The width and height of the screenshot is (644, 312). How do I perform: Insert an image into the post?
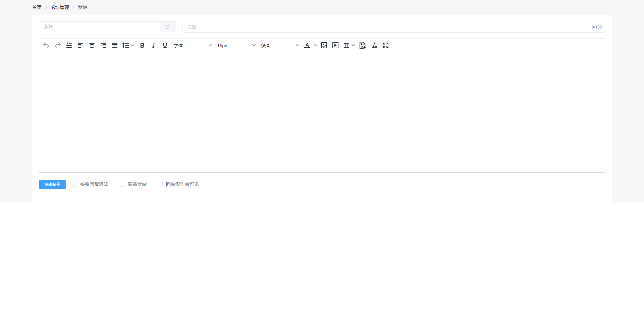(x=324, y=45)
